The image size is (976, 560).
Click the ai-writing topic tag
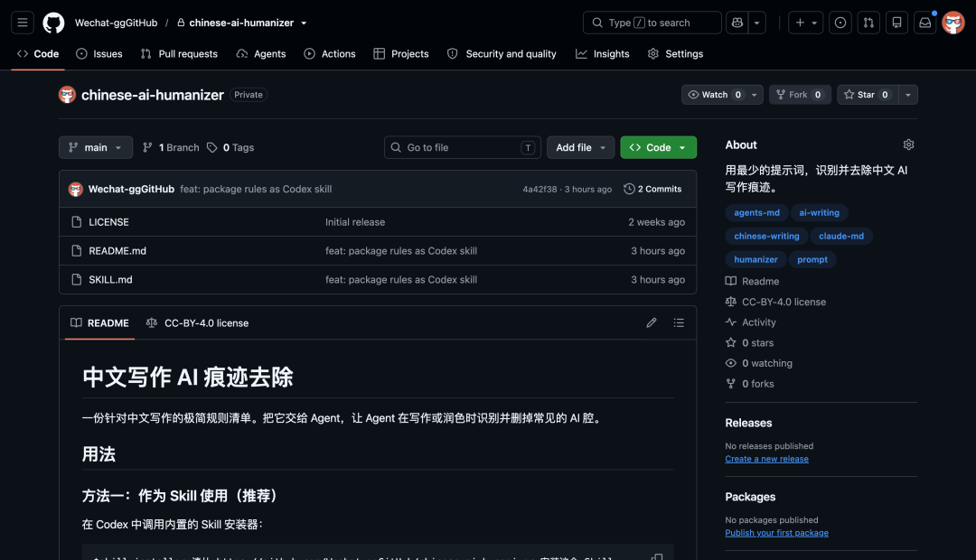point(819,213)
